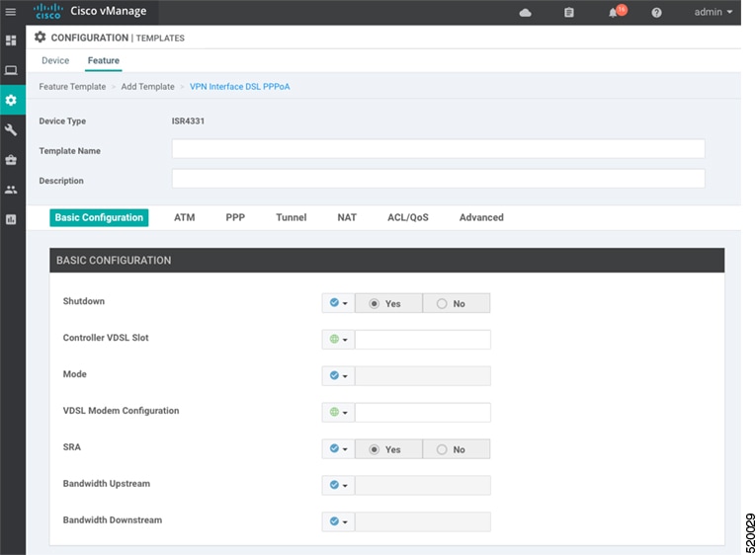Image resolution: width=756 pixels, height=555 pixels.
Task: Click the Bandwidth Downstream value field
Action: tap(423, 521)
